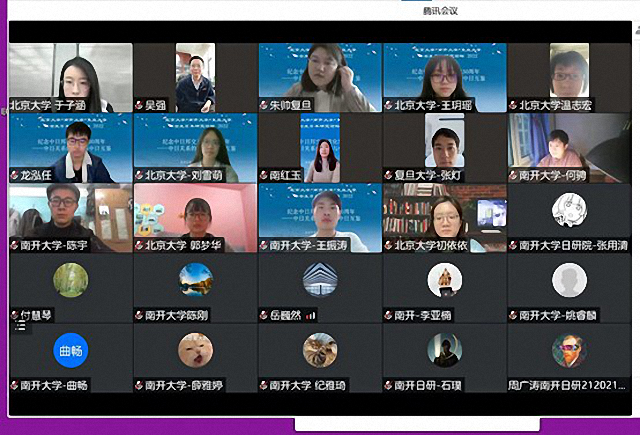The height and width of the screenshot is (435, 640).
Task: Click mic icon beside 岳巍然
Action: pyautogui.click(x=264, y=315)
